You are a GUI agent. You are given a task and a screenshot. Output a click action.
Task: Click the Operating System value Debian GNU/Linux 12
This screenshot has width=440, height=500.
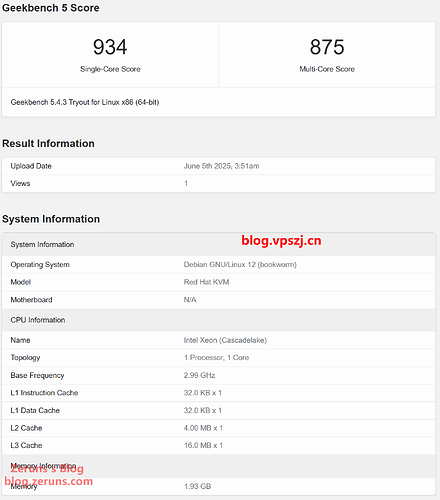pos(240,265)
